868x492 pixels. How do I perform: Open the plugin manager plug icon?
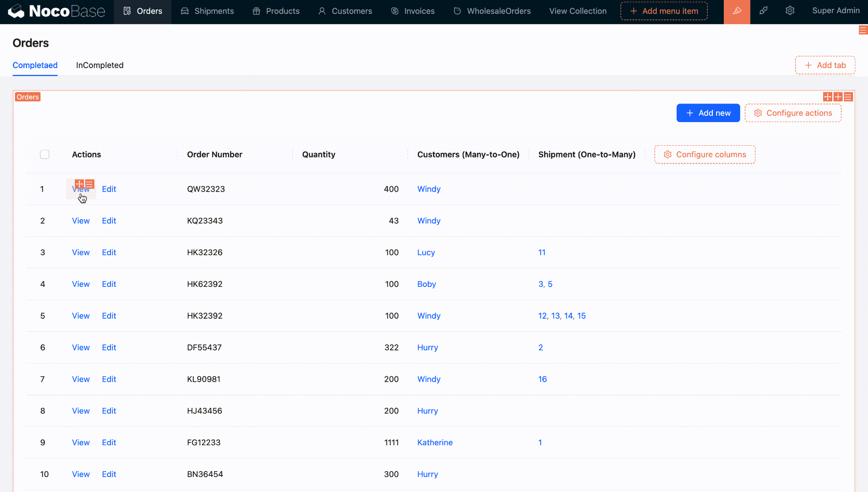(x=763, y=11)
